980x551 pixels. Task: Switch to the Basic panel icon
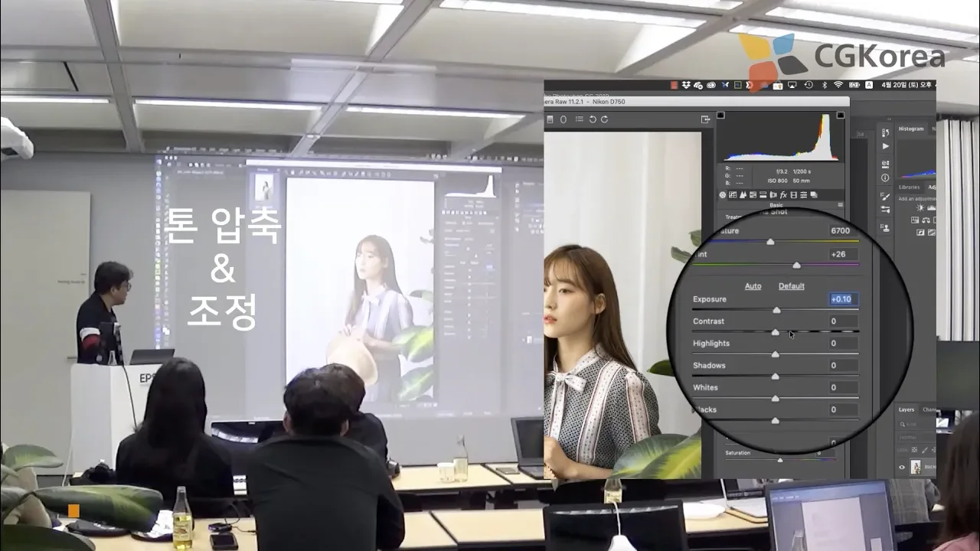(x=723, y=195)
